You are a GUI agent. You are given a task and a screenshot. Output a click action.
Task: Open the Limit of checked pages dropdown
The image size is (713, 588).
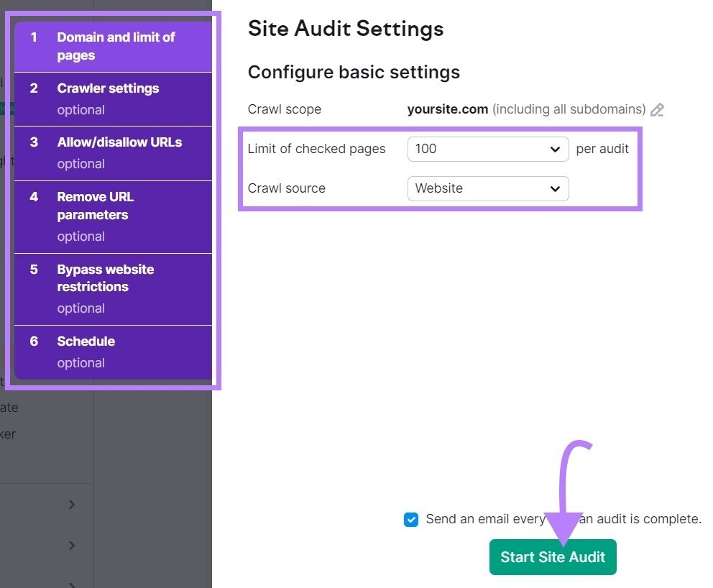coord(488,149)
